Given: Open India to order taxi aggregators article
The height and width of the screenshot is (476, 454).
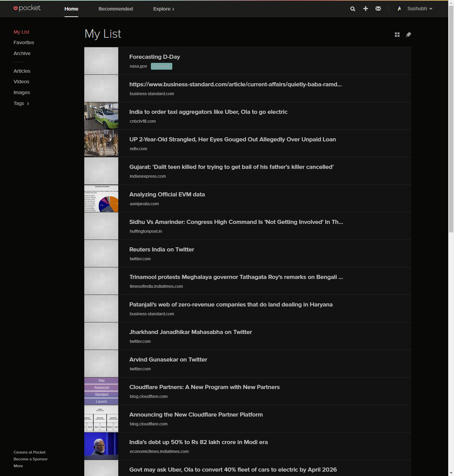Looking at the screenshot, I should pos(208,112).
